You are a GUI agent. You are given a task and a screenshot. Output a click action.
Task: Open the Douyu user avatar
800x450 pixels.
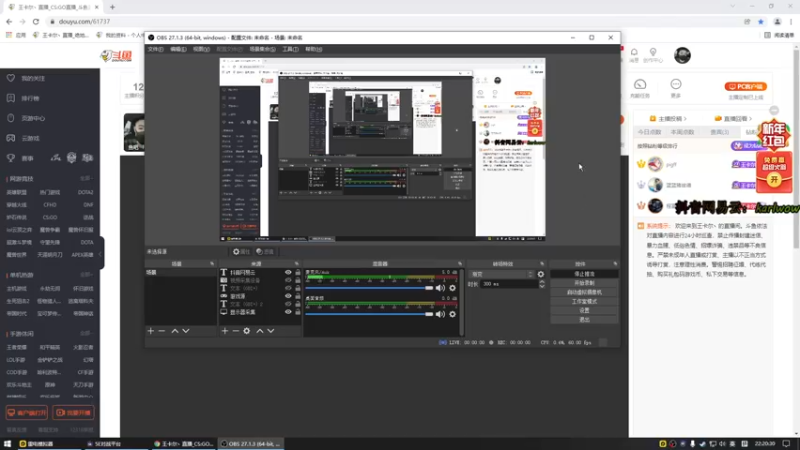point(682,55)
